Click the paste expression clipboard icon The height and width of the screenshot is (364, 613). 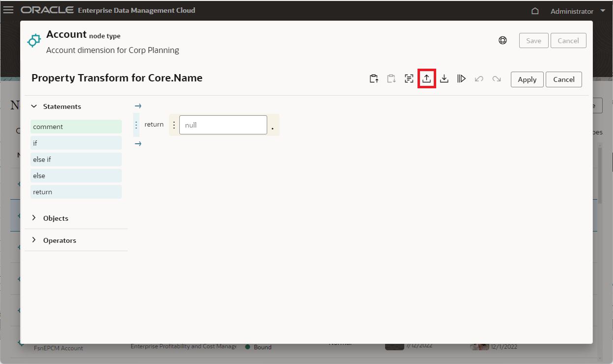pyautogui.click(x=391, y=78)
